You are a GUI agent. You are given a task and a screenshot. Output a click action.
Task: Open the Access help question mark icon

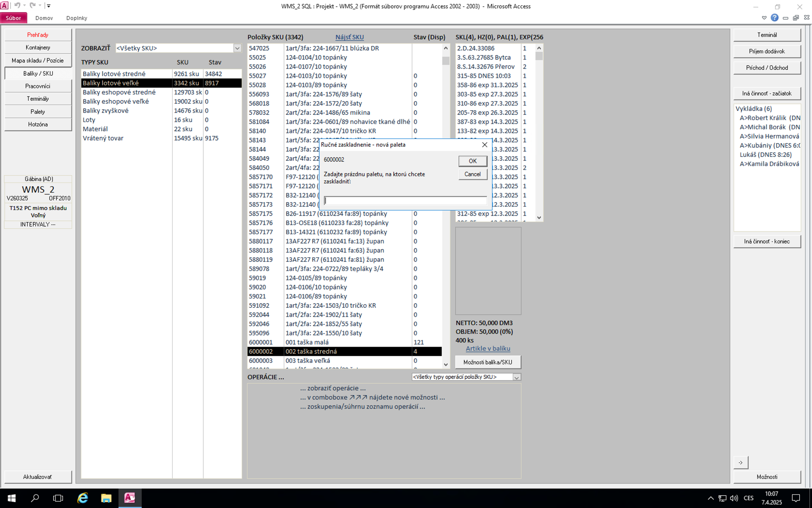click(774, 18)
